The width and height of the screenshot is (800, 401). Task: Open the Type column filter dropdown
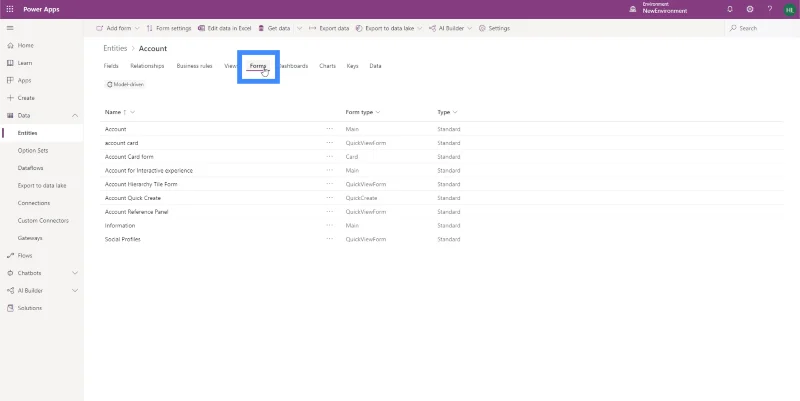455,112
